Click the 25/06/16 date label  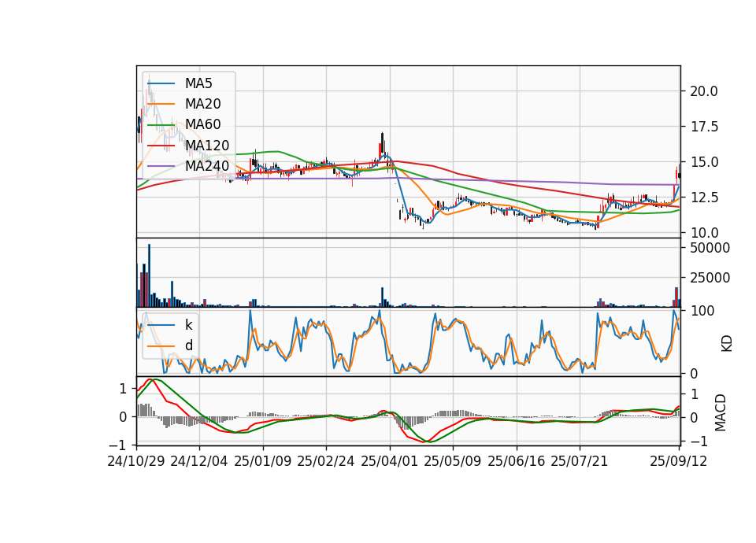[x=517, y=462]
